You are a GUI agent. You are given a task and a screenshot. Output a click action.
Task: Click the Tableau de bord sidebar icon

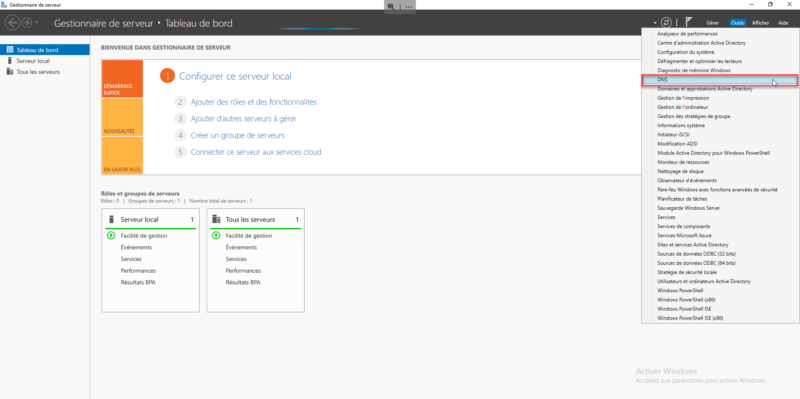(x=10, y=50)
